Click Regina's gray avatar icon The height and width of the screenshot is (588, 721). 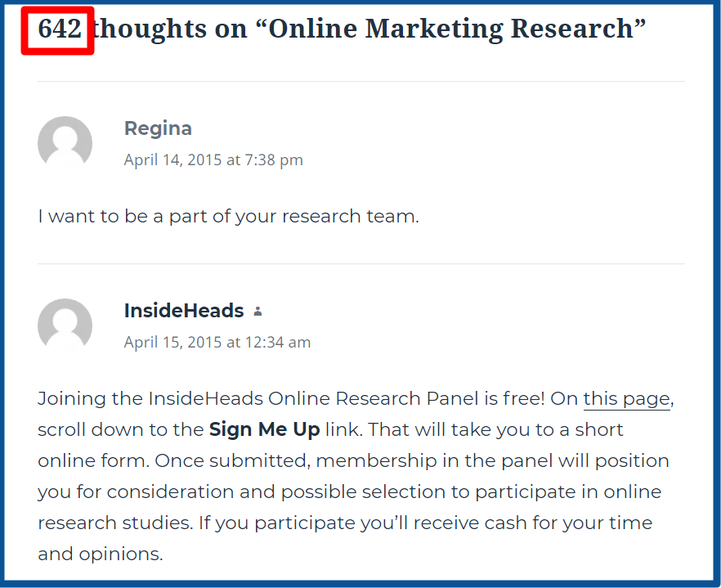(x=65, y=143)
